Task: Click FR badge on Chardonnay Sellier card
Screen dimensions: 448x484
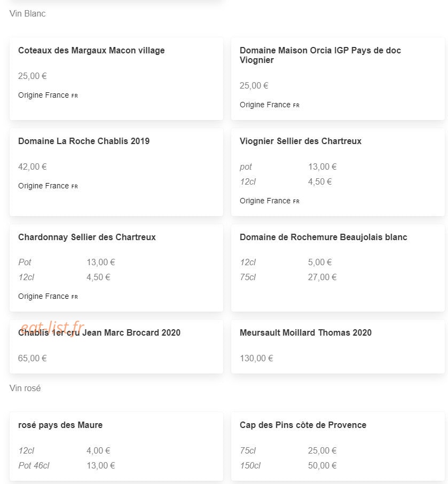Action: click(x=74, y=297)
